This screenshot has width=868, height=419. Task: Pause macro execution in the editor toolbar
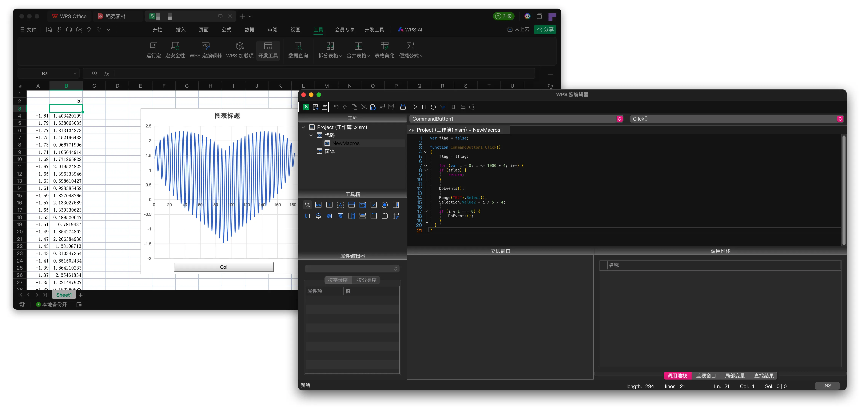pos(424,107)
